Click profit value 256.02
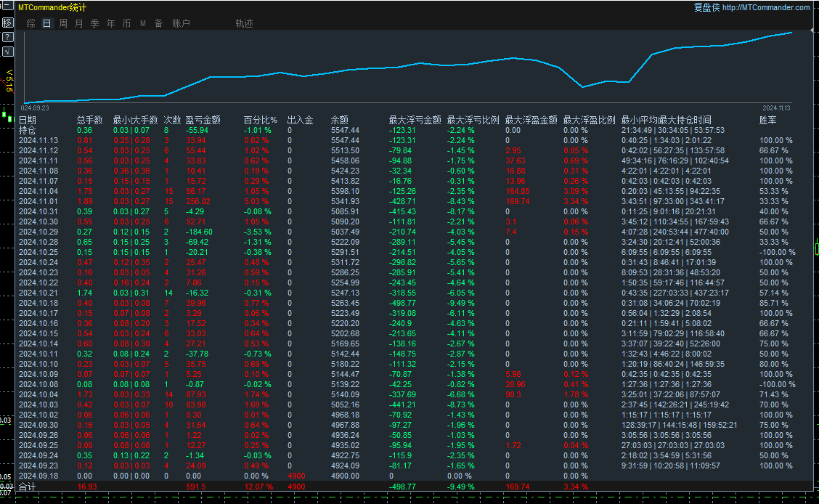Viewport: 819px width, 504px height. (x=198, y=202)
